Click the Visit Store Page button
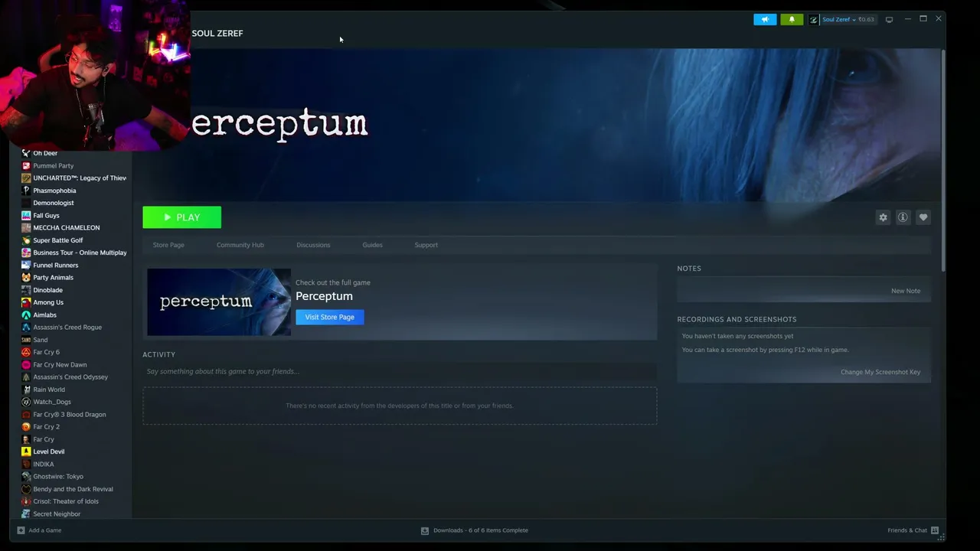980x551 pixels. [x=330, y=317]
